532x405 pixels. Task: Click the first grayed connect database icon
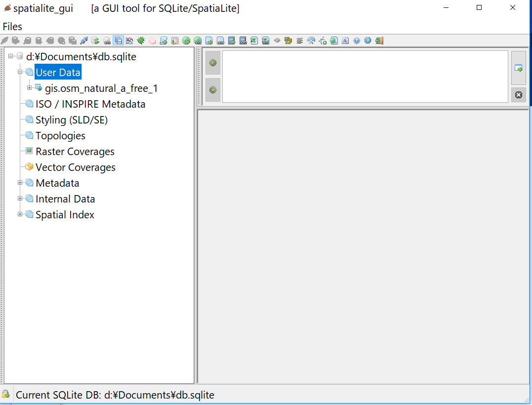pos(5,40)
